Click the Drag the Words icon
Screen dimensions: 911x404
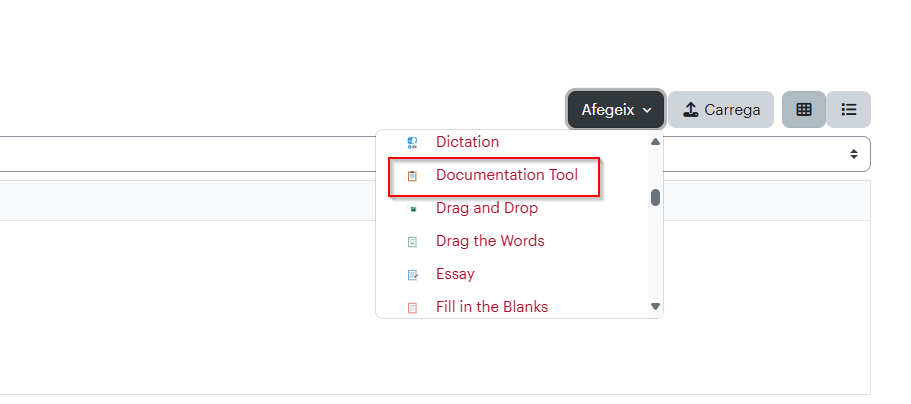tap(412, 242)
